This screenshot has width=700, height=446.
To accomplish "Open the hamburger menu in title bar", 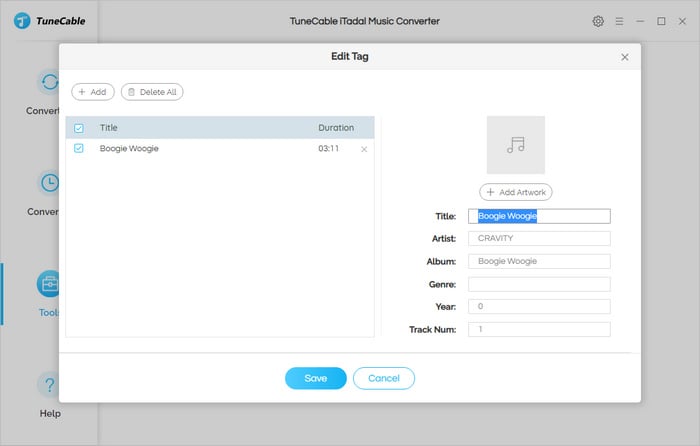I will tap(619, 21).
